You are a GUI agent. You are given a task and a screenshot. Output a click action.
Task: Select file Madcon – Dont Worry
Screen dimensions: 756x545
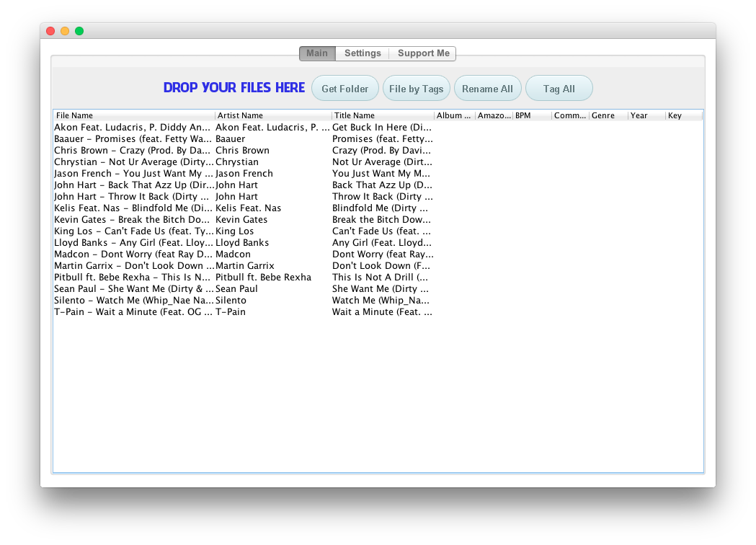click(134, 254)
